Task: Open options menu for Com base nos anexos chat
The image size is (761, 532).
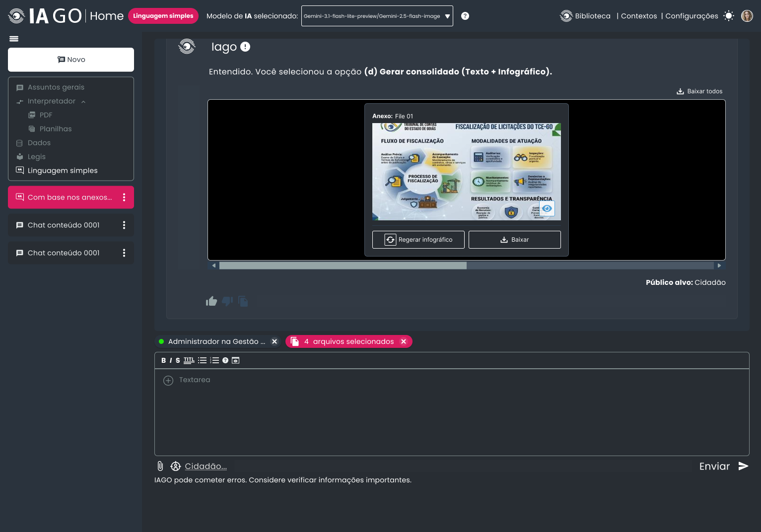Action: point(124,198)
